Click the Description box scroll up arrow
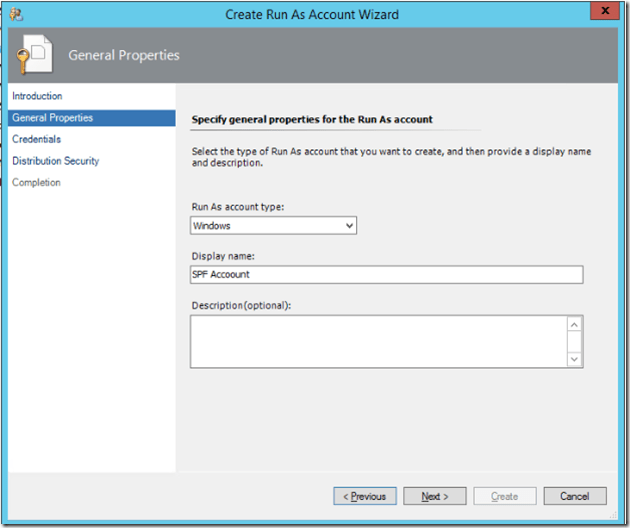The width and height of the screenshot is (630, 528). click(x=574, y=325)
